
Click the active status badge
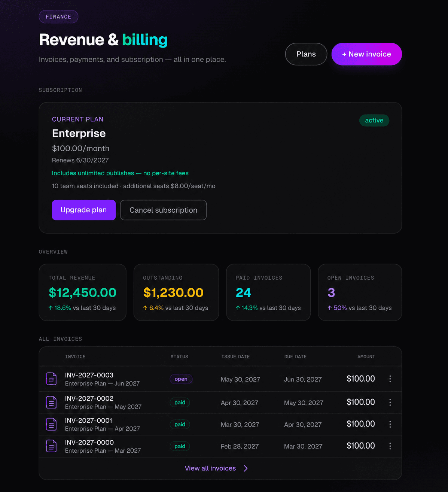click(x=374, y=121)
